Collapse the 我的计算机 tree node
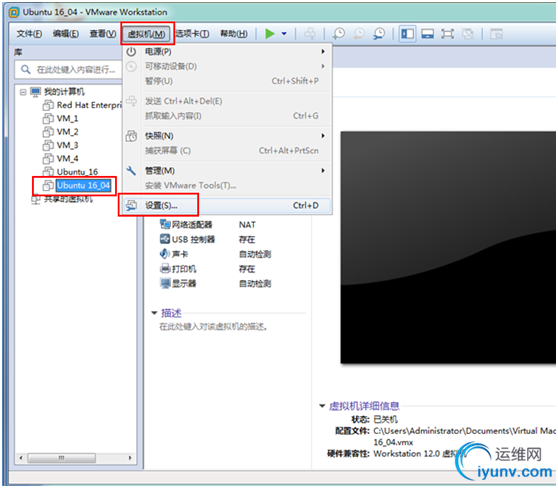Image resolution: width=558 pixels, height=488 pixels. (x=23, y=92)
